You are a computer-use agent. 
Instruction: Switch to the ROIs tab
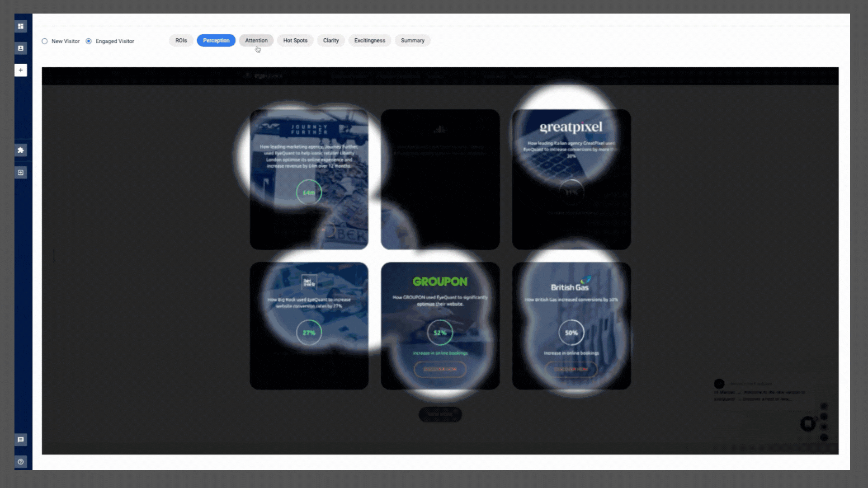[181, 40]
